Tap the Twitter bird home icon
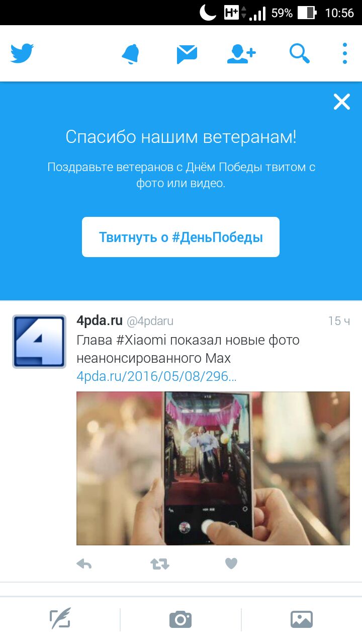362x644 pixels. pyautogui.click(x=22, y=53)
